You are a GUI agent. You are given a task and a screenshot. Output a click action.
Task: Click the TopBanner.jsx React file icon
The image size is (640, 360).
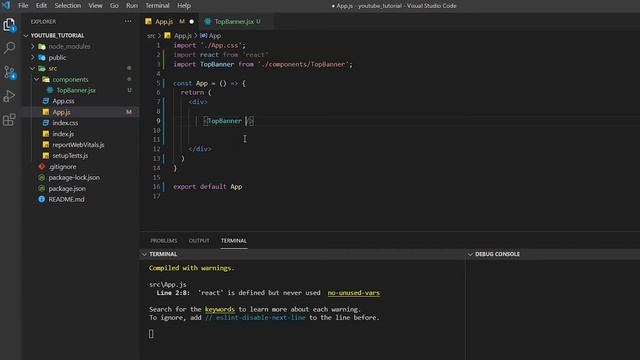pos(50,90)
